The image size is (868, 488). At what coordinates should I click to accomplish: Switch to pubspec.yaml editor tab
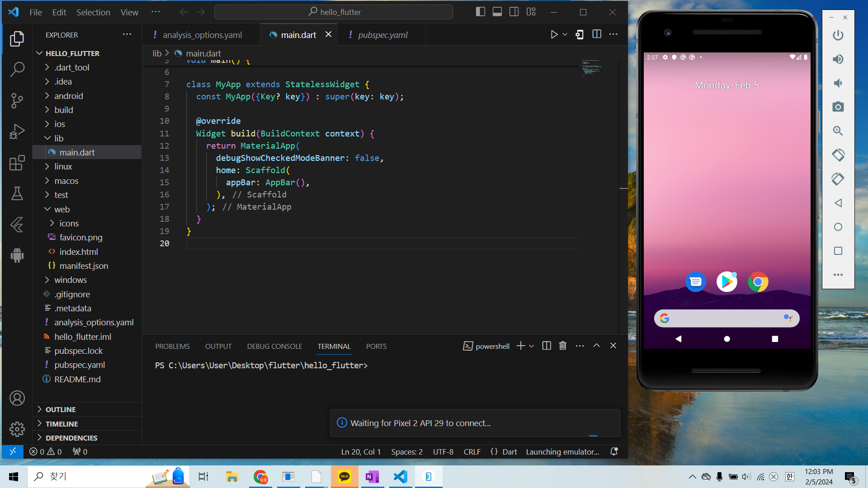(x=382, y=35)
